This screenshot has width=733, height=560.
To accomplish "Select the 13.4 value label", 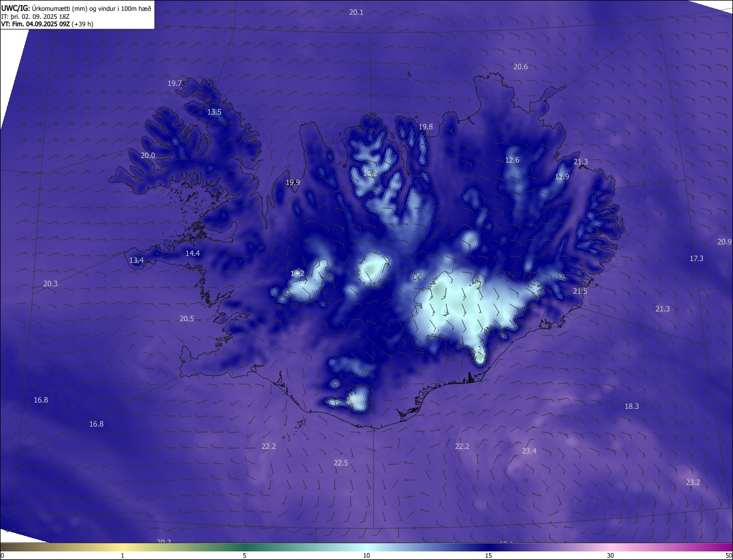I will click(136, 261).
